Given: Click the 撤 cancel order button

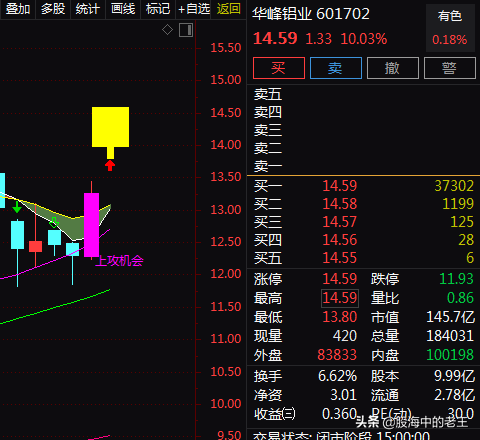Looking at the screenshot, I should 393,68.
